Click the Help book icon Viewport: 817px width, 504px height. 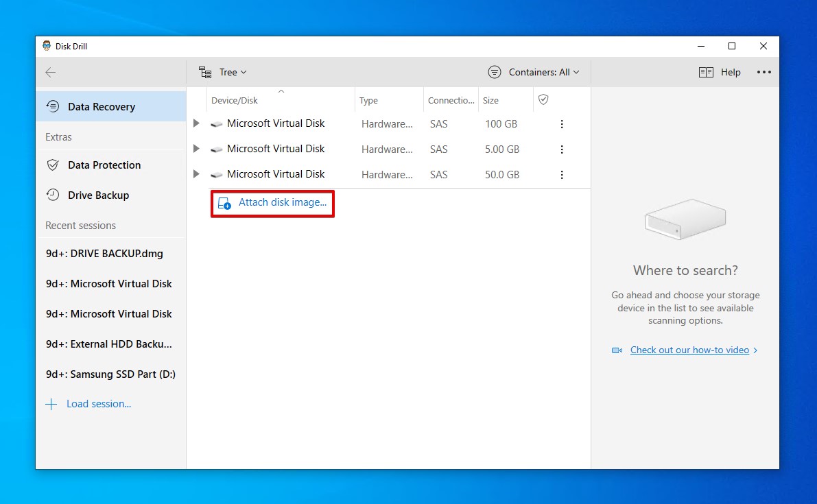click(706, 73)
